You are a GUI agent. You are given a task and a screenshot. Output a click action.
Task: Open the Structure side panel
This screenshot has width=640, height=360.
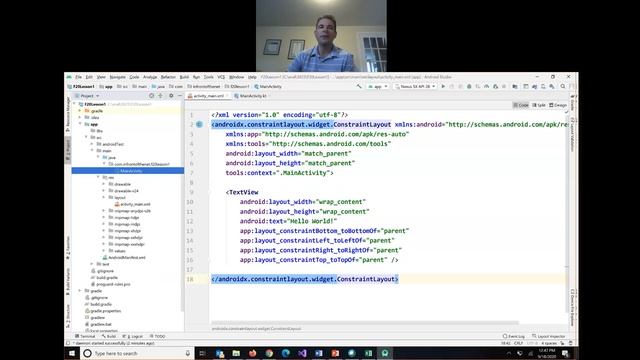coord(68,316)
